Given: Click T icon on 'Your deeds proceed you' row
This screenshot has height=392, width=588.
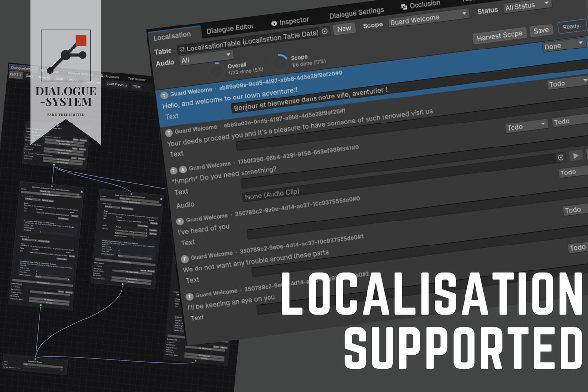Looking at the screenshot, I should point(169,132).
